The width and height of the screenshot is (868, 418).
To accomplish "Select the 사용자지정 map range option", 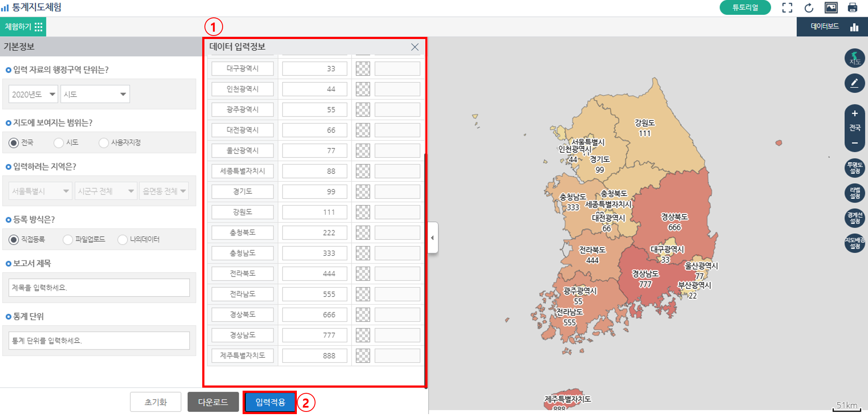I will pyautogui.click(x=103, y=143).
